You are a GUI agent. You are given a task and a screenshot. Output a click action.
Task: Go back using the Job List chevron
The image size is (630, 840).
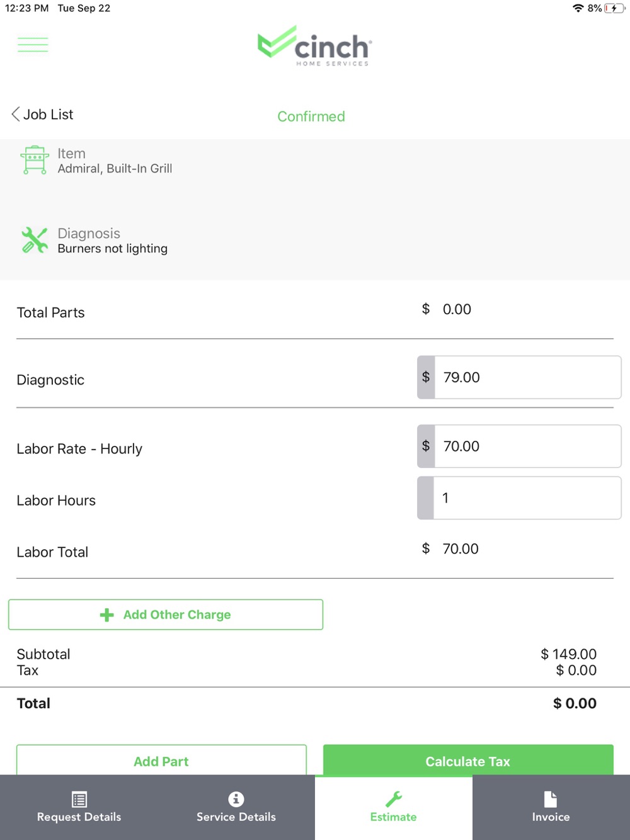[16, 114]
